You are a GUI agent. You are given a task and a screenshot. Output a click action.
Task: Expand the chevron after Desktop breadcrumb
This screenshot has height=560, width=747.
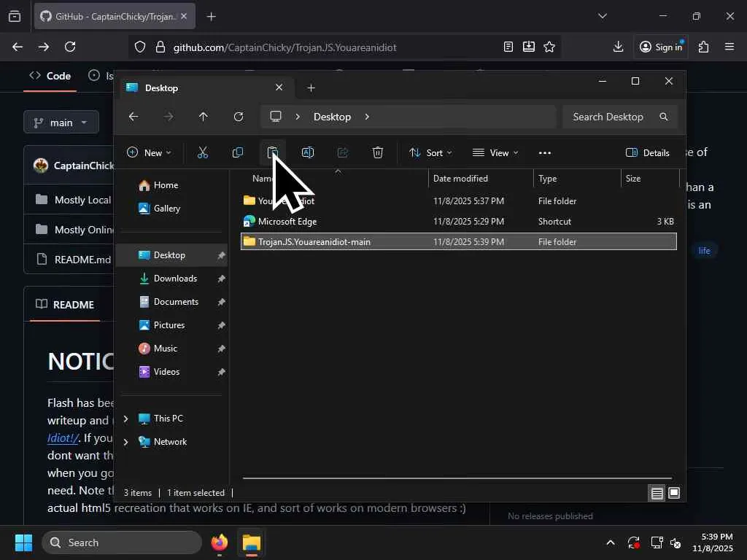367,117
